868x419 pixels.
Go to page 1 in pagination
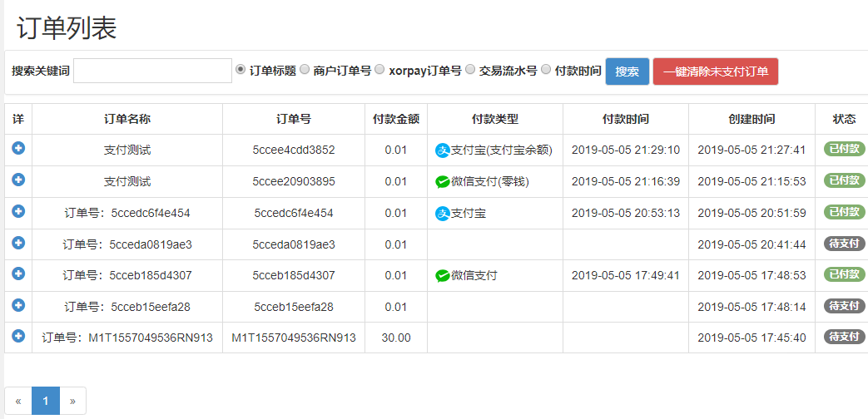46,401
